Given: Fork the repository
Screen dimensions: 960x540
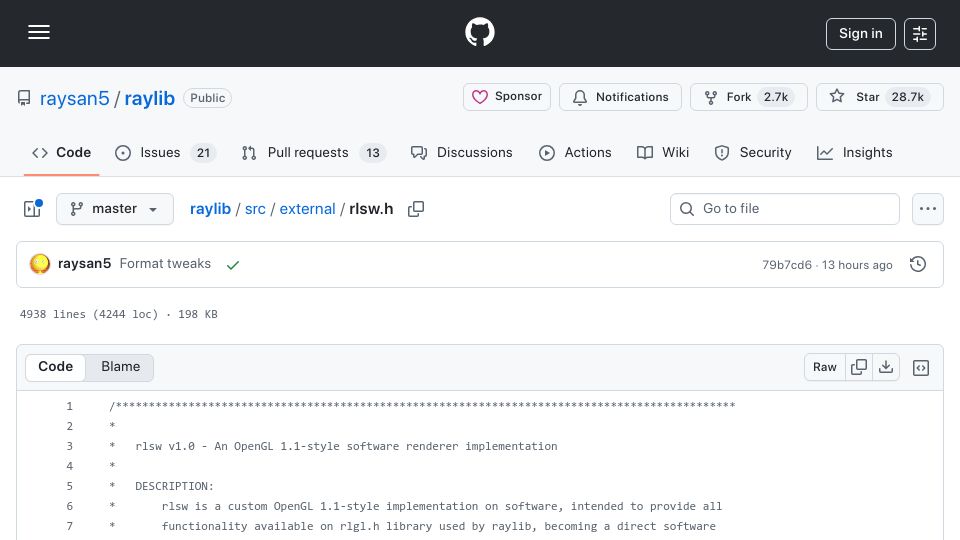Looking at the screenshot, I should [x=748, y=97].
